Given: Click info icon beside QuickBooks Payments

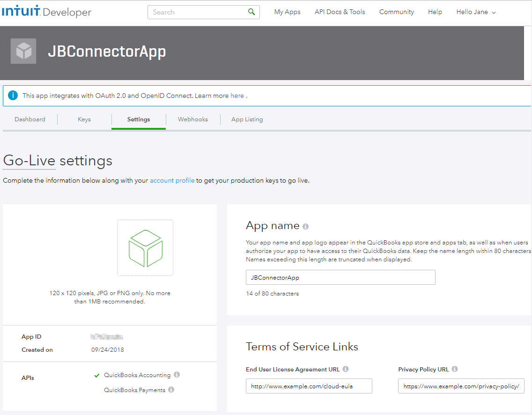Looking at the screenshot, I should [171, 390].
